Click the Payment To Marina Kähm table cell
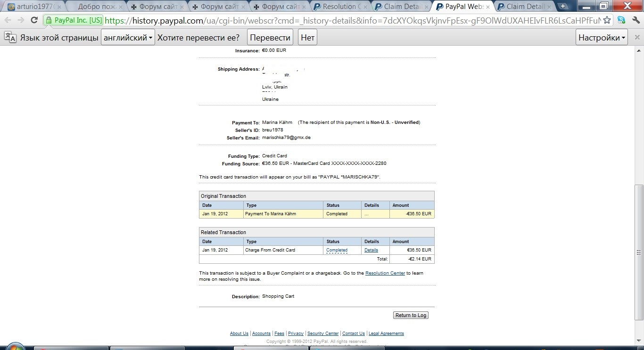This screenshot has width=644, height=350. click(x=283, y=214)
